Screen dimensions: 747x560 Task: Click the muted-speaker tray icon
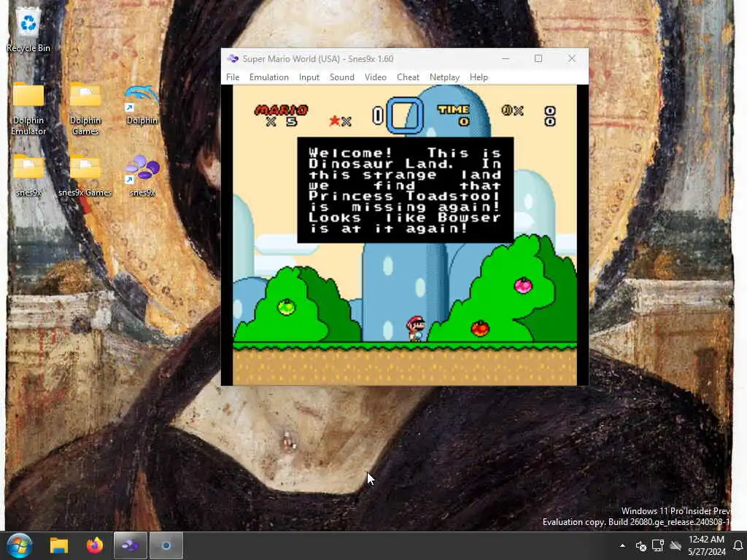[x=640, y=545]
